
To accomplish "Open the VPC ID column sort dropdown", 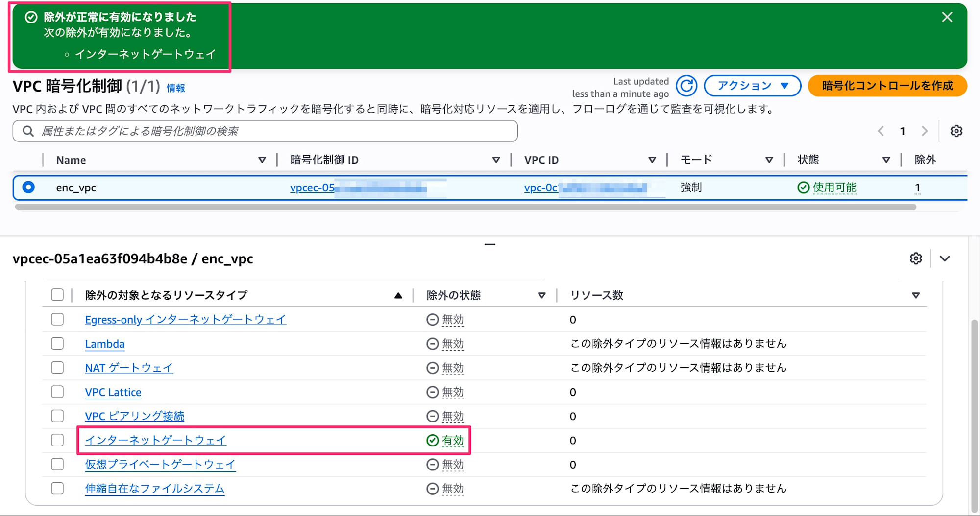I will point(653,159).
